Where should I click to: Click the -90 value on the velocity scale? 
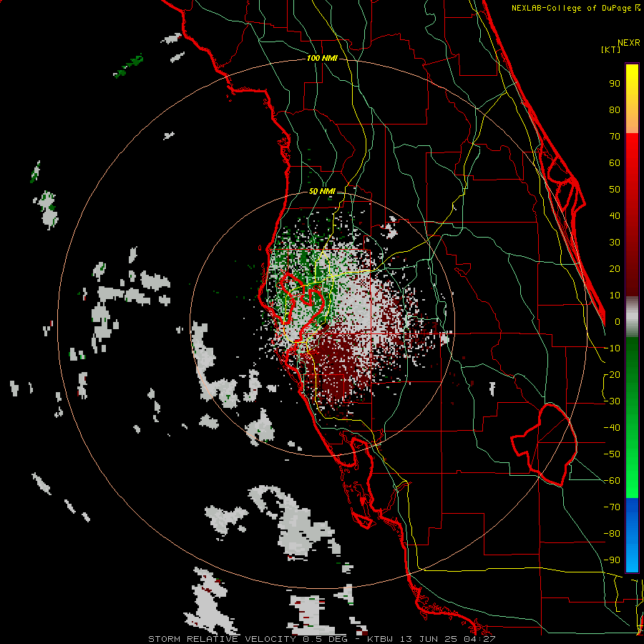point(612,560)
